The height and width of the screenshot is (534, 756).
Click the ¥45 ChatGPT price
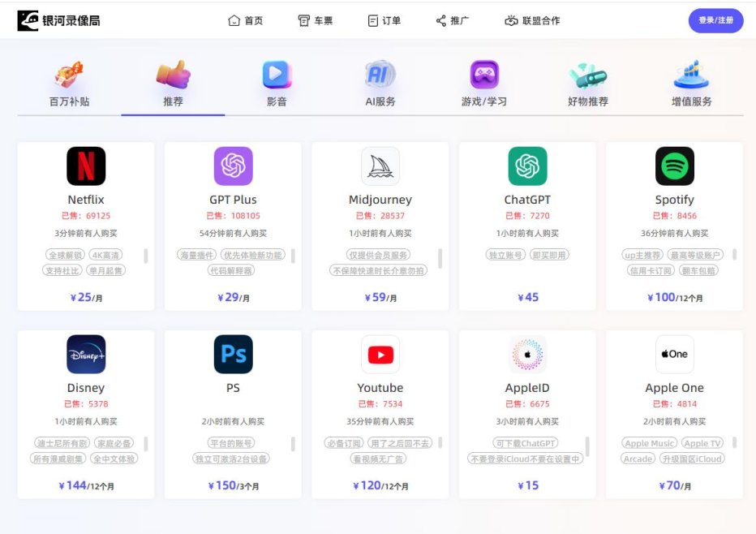(528, 297)
